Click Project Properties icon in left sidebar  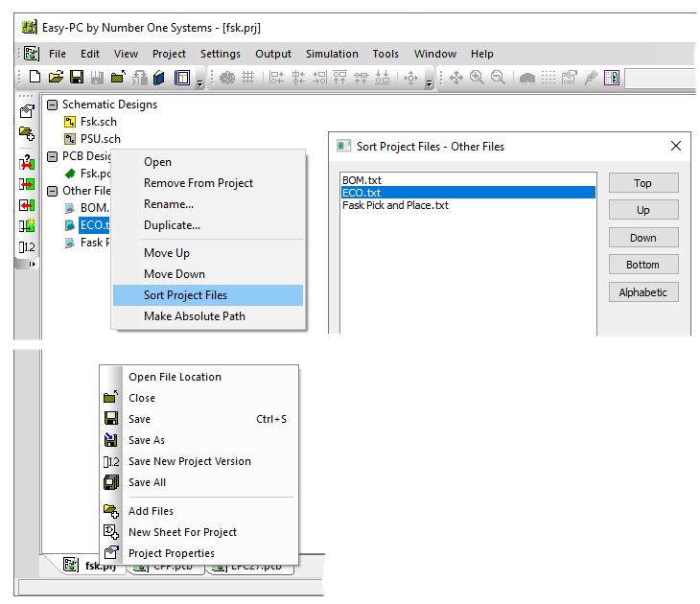pyautogui.click(x=27, y=111)
